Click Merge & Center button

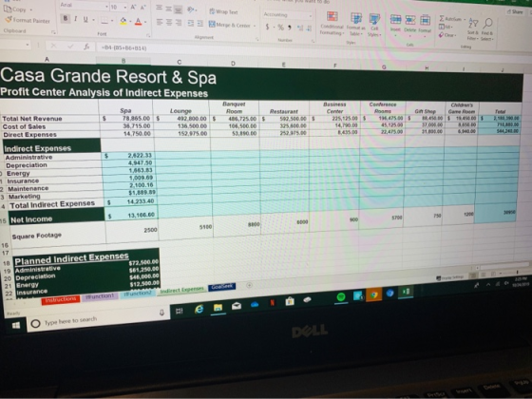229,25
